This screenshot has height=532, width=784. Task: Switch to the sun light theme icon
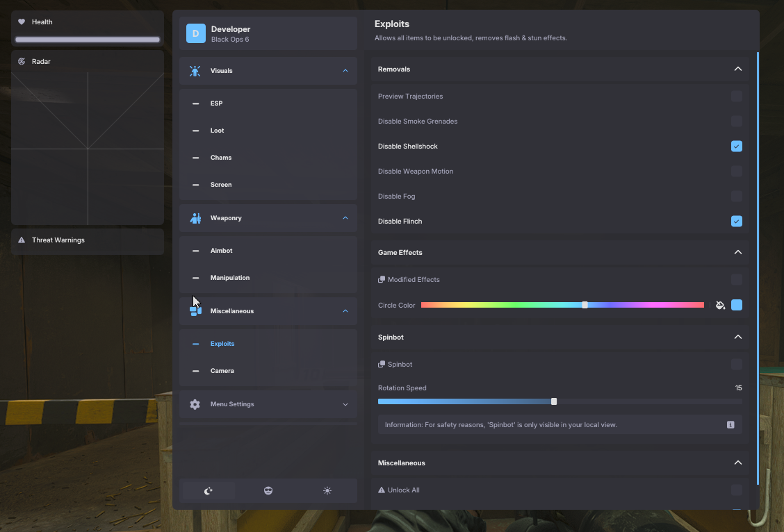pos(327,490)
